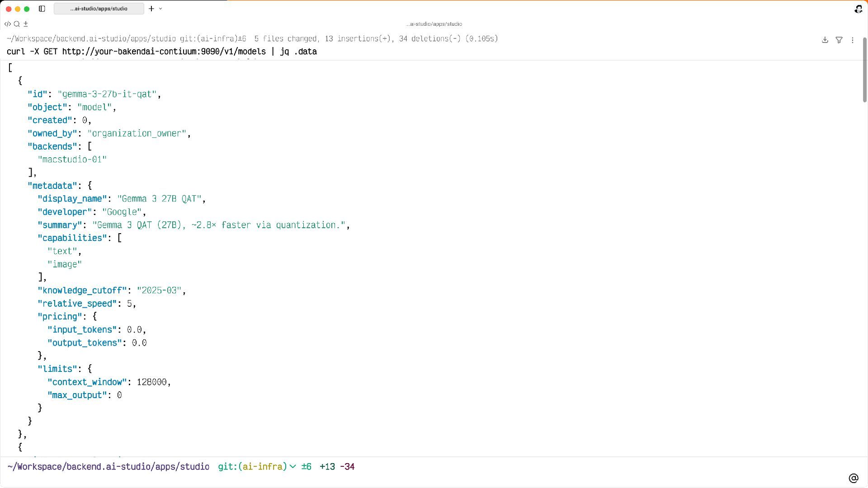Expand the new tab options chevron

tap(160, 9)
